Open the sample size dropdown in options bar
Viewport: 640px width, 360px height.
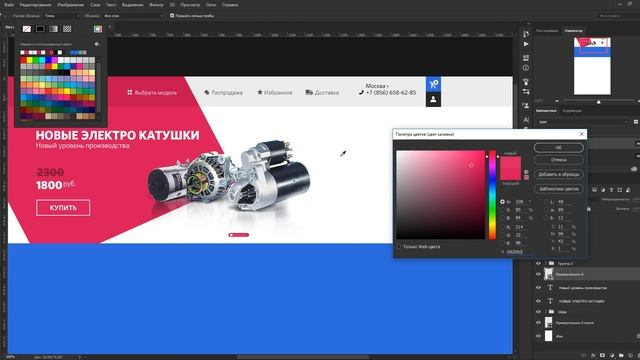pyautogui.click(x=62, y=16)
